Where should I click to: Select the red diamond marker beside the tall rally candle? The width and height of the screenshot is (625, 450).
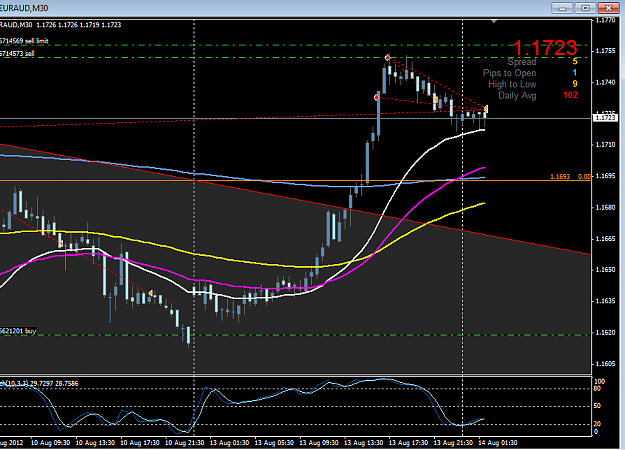[x=377, y=97]
